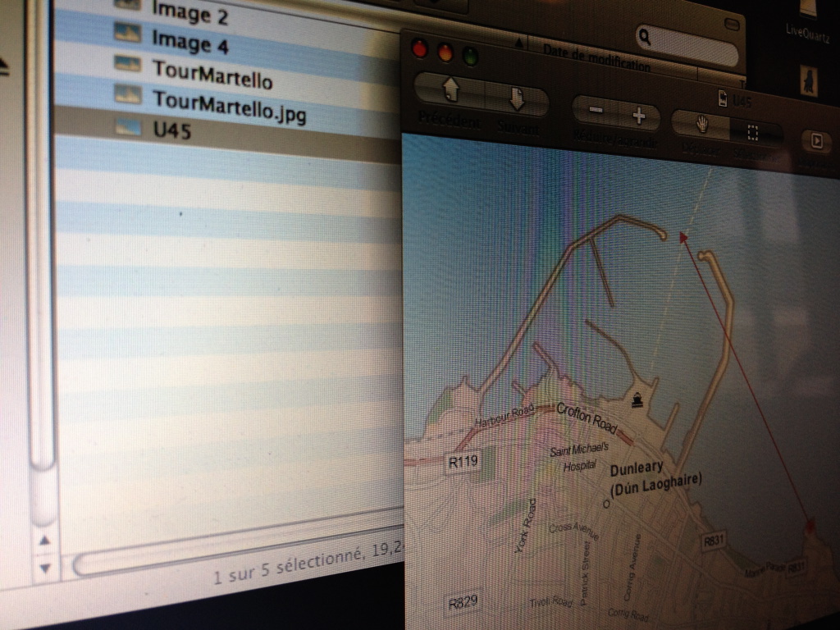This screenshot has width=840, height=630.
Task: Click the desktop icon below LiveQuartz
Action: point(808,81)
